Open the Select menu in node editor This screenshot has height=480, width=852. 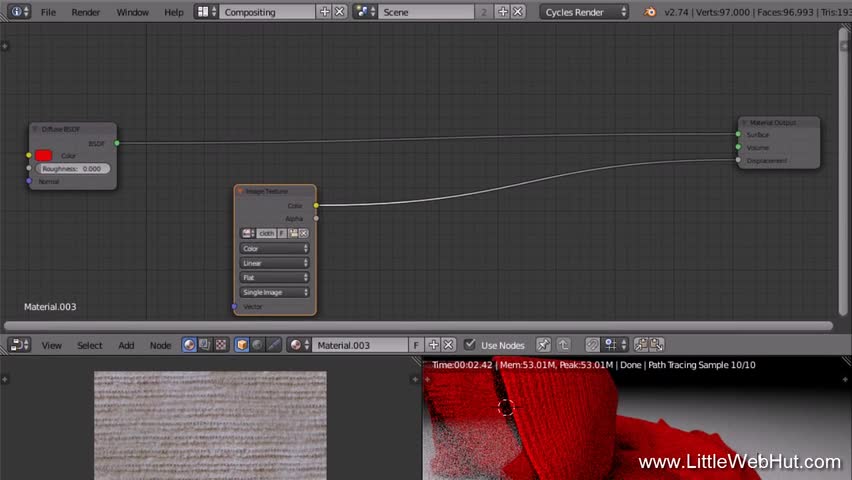tap(90, 345)
